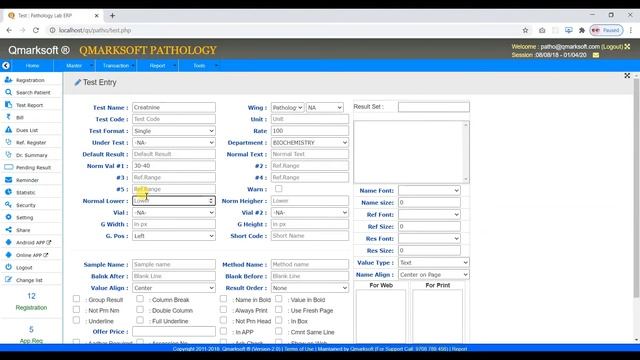
Task: Tick the Name in Bold checkbox
Action: 223,299
